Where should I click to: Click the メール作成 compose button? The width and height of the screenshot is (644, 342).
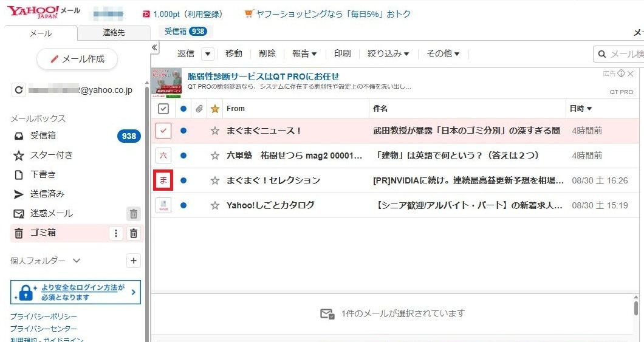coord(77,59)
